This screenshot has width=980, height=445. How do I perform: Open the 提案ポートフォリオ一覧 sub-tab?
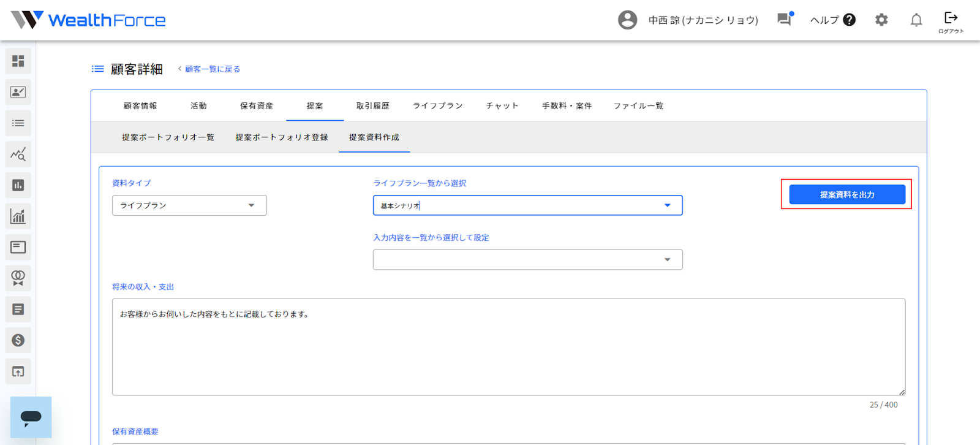(168, 137)
